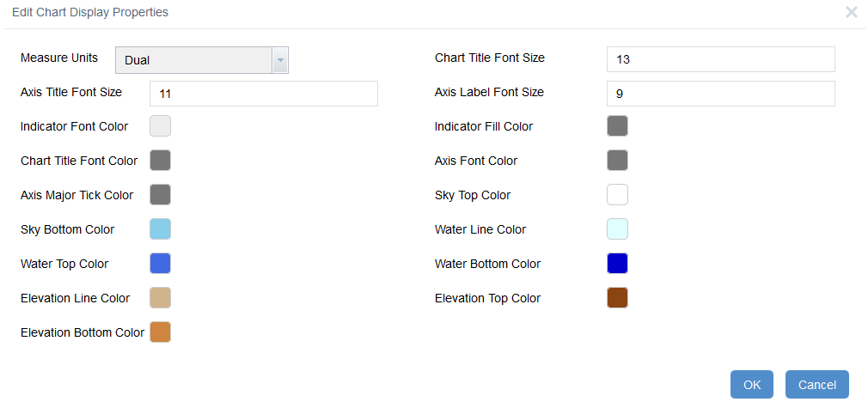868x408 pixels.
Task: Select the Chart Title Font Color swatch
Action: tap(160, 161)
